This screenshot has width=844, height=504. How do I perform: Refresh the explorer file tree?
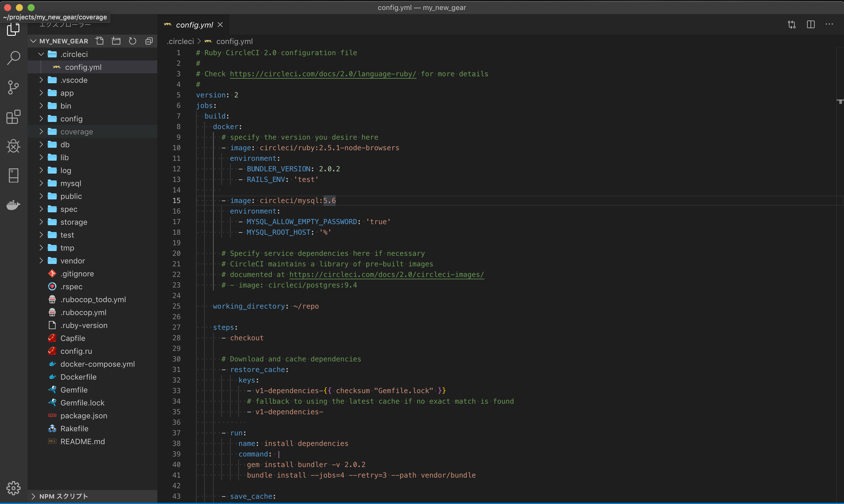pos(132,41)
